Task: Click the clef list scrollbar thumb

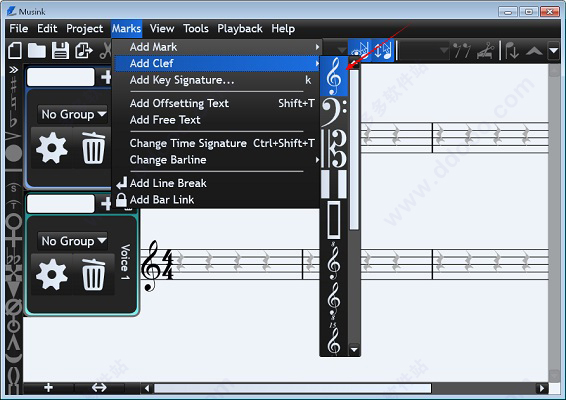Action: (354, 150)
